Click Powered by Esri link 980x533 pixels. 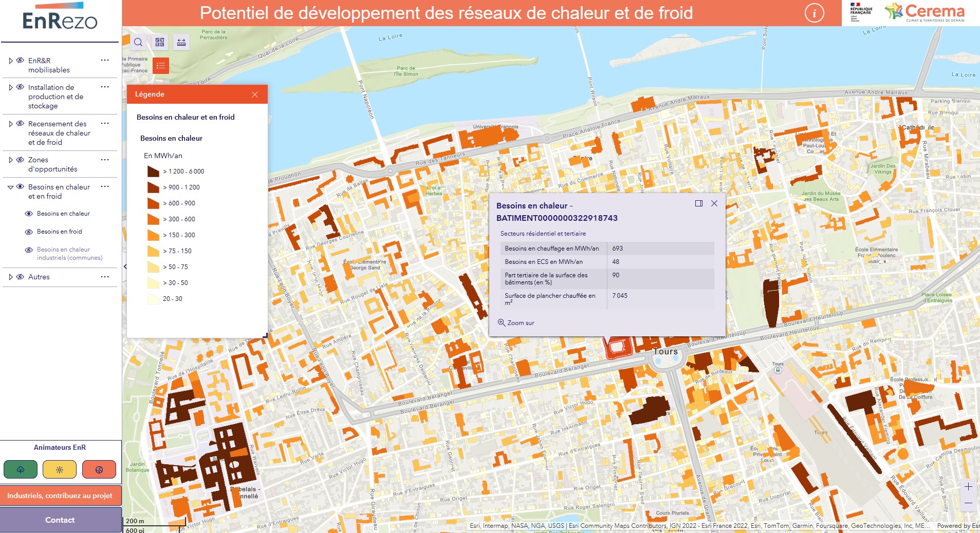[958, 526]
